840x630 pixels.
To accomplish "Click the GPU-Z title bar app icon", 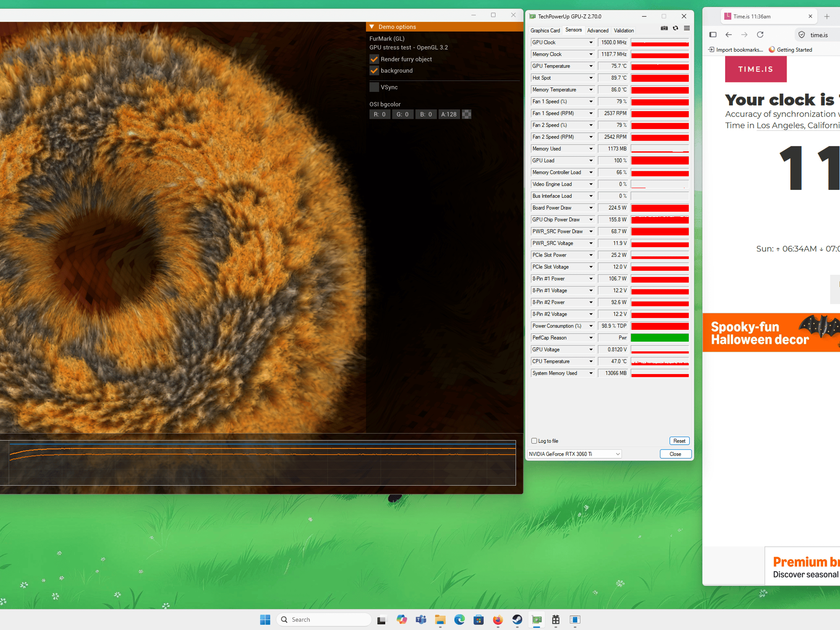I will (532, 16).
